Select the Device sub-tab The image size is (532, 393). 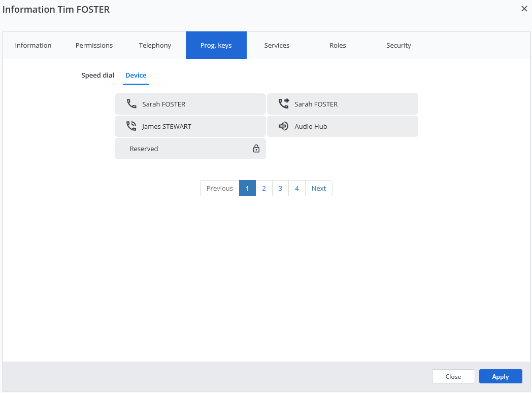tap(136, 75)
